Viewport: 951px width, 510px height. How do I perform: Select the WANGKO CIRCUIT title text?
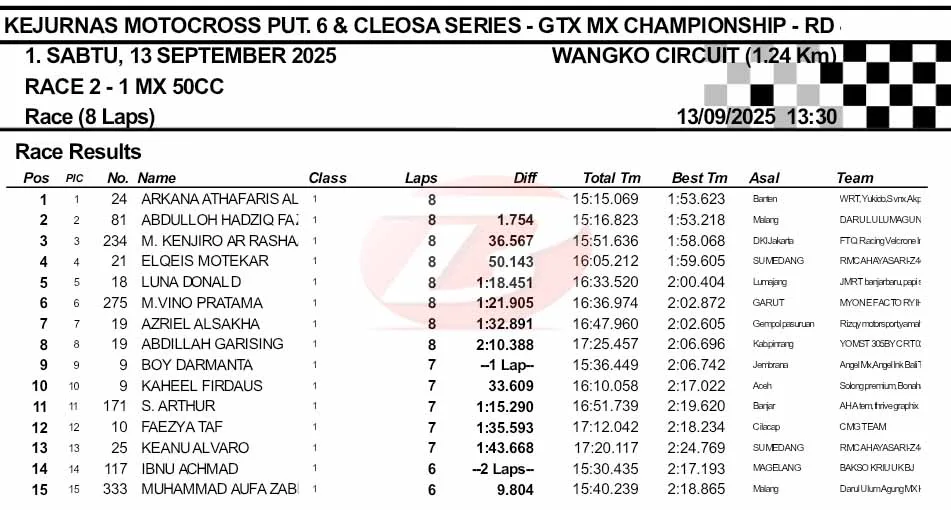[692, 56]
